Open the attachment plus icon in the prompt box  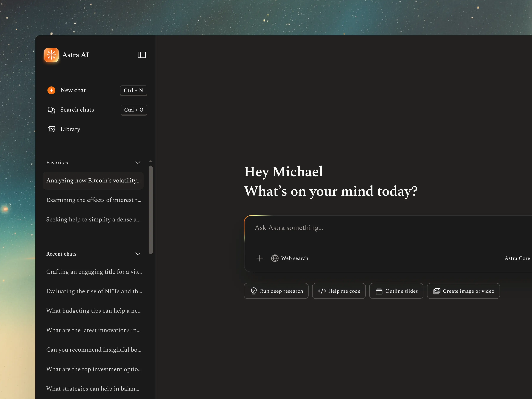click(260, 258)
